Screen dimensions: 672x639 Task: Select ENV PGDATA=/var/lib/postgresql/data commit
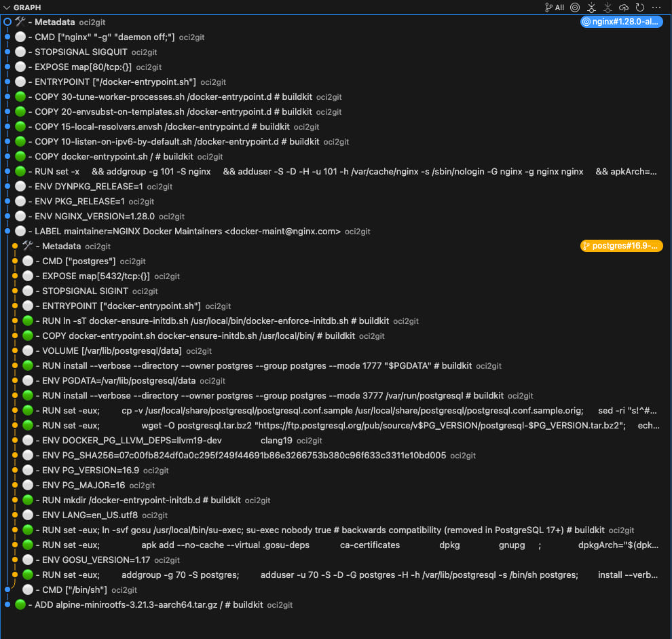point(336,381)
